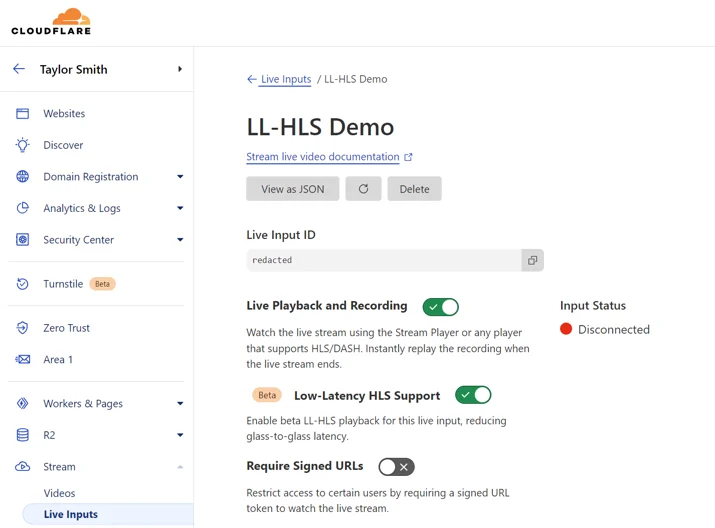Click the Discover lightbulb icon
Viewport: 715px width, 528px height.
22,145
